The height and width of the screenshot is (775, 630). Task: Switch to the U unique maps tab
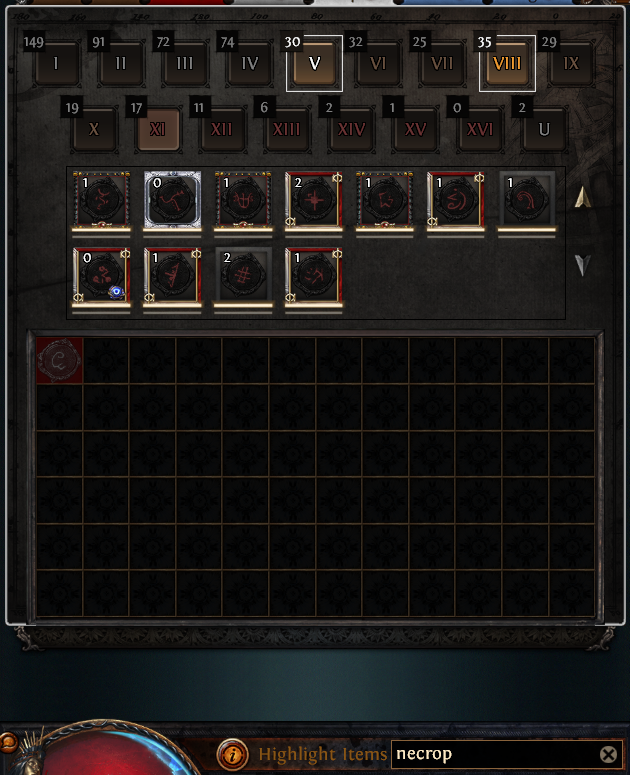click(544, 129)
